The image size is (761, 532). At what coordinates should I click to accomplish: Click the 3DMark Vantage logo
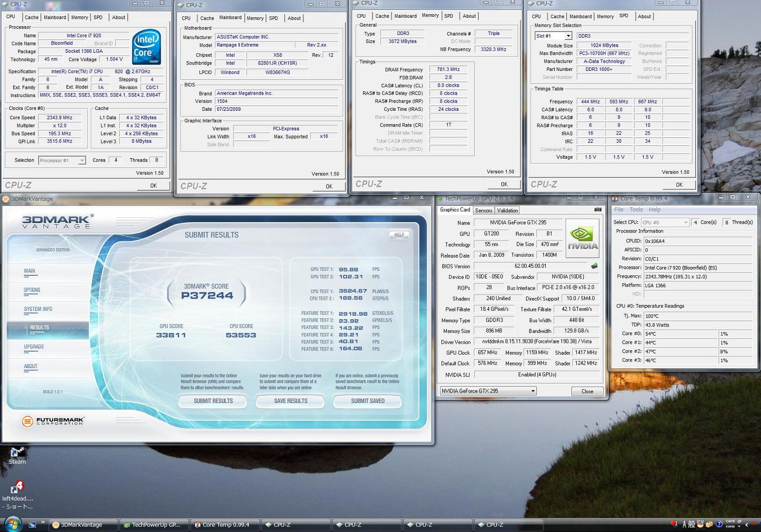(58, 221)
